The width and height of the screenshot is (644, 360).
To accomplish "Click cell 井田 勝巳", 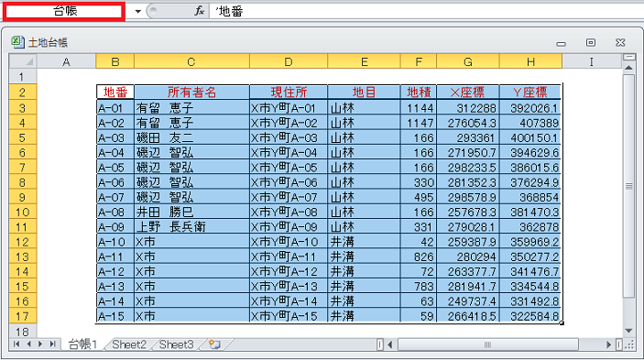I will click(x=191, y=212).
